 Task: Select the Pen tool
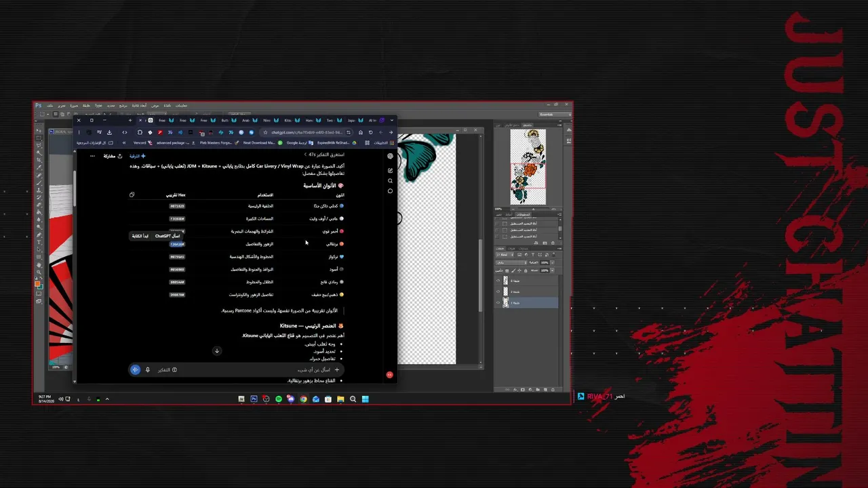click(x=39, y=235)
